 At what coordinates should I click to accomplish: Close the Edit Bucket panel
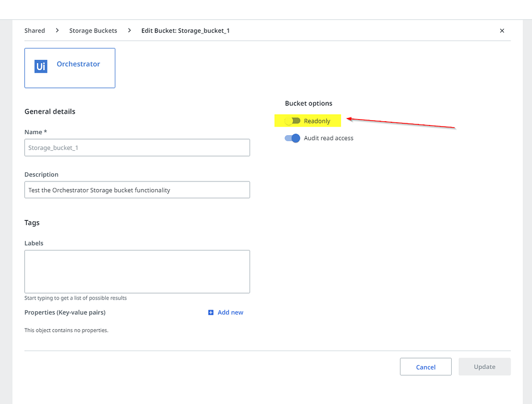[x=502, y=31]
